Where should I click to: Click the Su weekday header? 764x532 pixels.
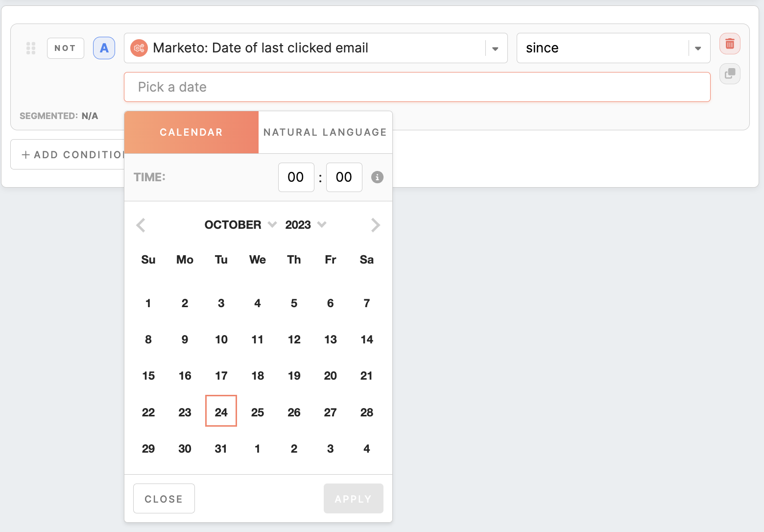click(x=148, y=260)
